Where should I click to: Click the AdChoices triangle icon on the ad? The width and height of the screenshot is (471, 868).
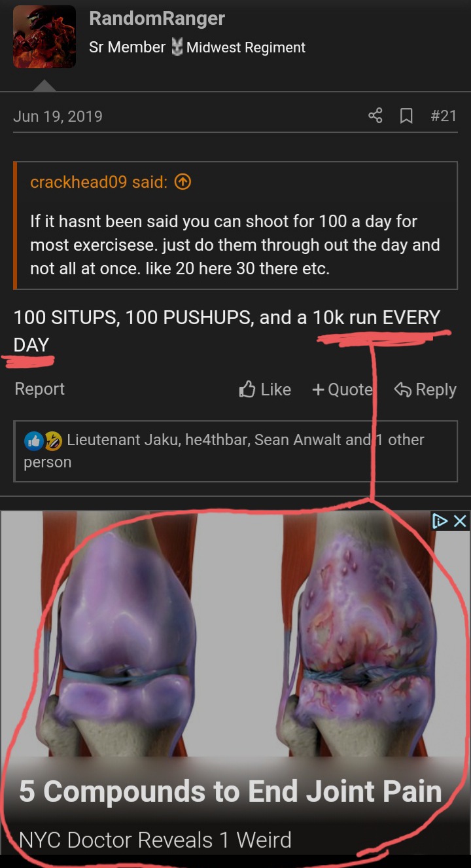(x=440, y=521)
